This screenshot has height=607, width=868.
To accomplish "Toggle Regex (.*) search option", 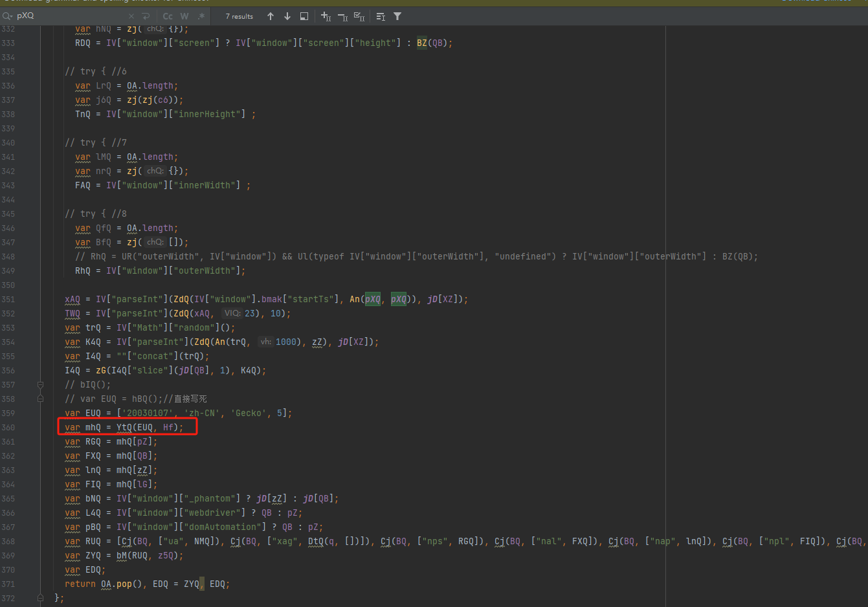I will 201,16.
